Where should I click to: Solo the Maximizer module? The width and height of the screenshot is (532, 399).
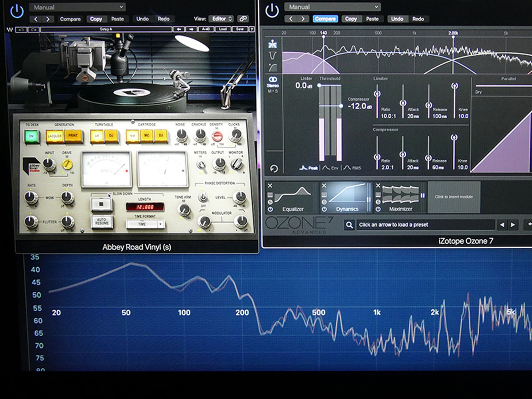(378, 202)
